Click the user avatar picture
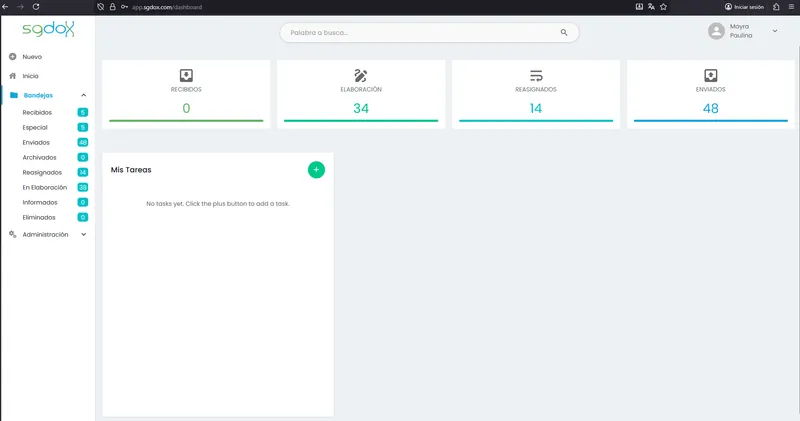This screenshot has width=800, height=421. (x=716, y=31)
